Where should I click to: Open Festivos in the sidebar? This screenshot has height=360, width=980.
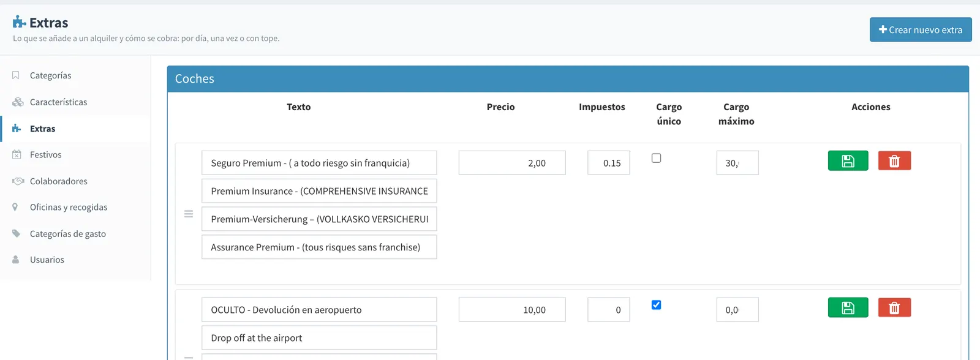pos(75,154)
